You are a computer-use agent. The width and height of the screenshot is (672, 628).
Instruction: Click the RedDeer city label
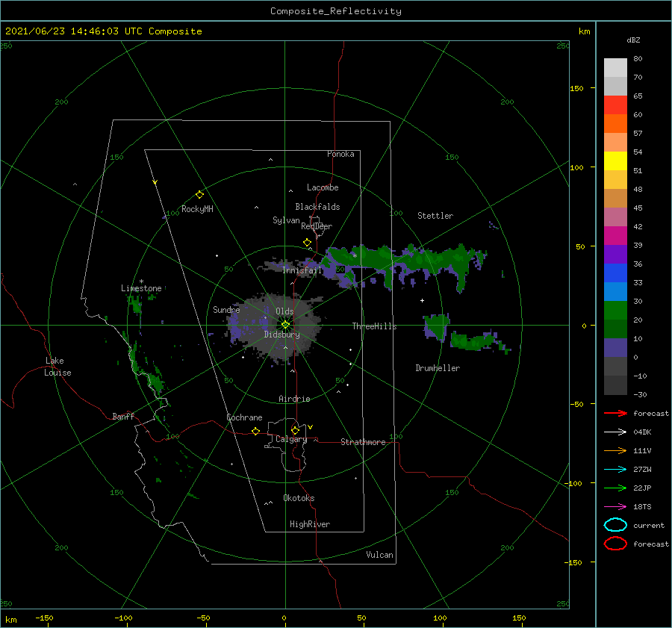317,226
